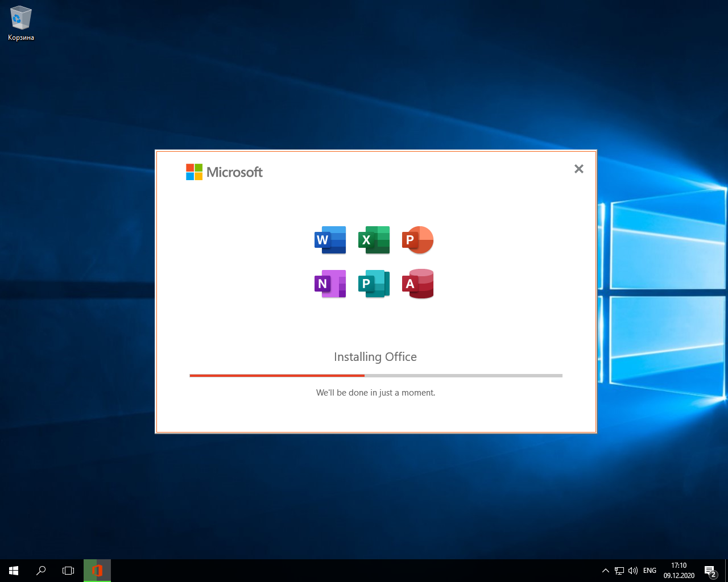This screenshot has width=728, height=582.
Task: Open the Windows Start menu
Action: pyautogui.click(x=14, y=571)
